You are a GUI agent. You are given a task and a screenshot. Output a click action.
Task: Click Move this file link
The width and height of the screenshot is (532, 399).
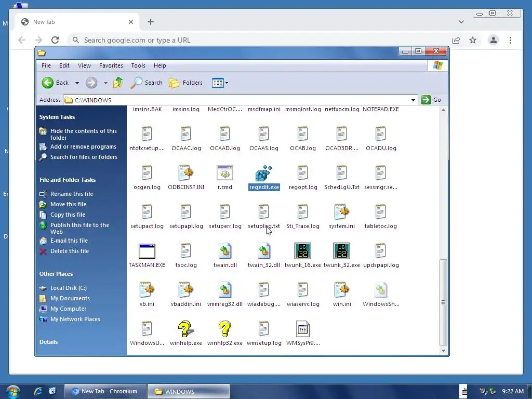(x=68, y=204)
